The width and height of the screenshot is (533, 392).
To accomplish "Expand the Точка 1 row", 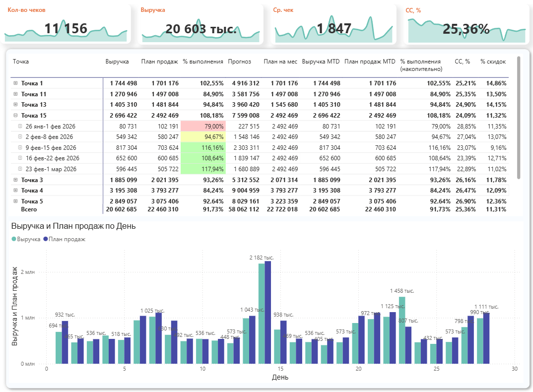I will [15, 83].
